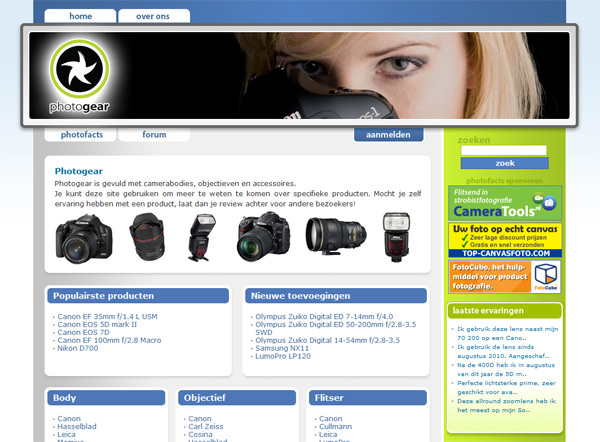Open the home tab
This screenshot has height=442, width=600.
click(80, 16)
